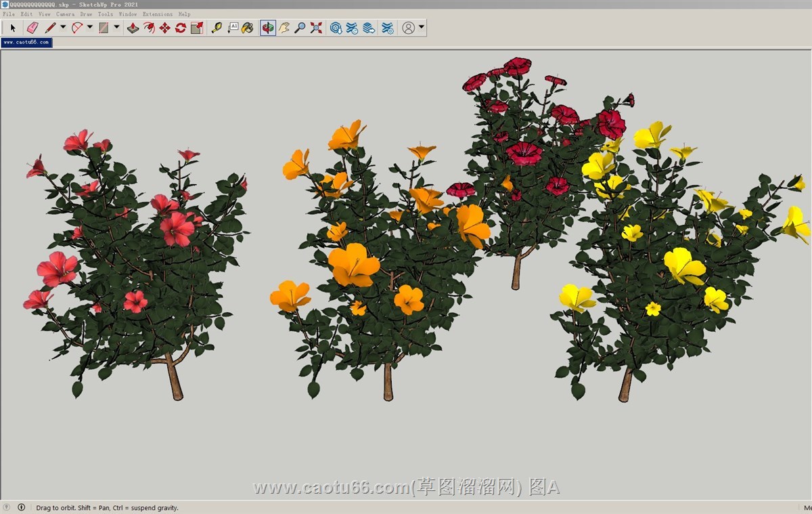This screenshot has width=812, height=514.
Task: Select the Offset tool
Action: click(149, 28)
